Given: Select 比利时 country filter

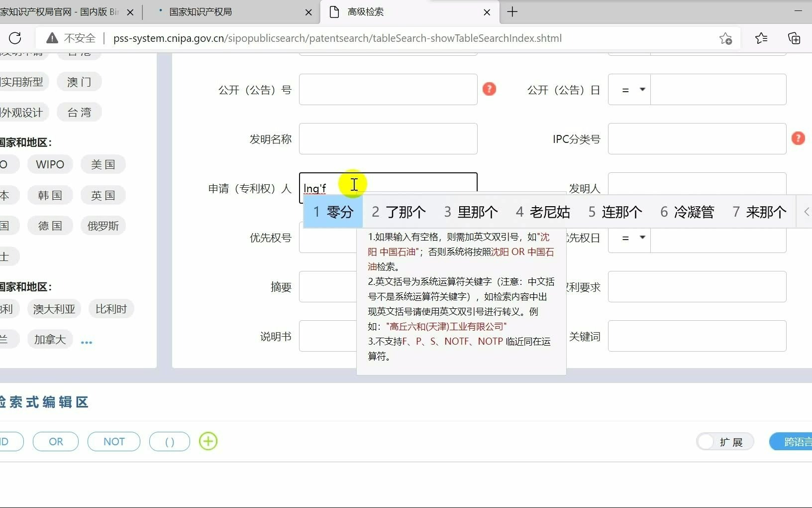Looking at the screenshot, I should click(111, 309).
